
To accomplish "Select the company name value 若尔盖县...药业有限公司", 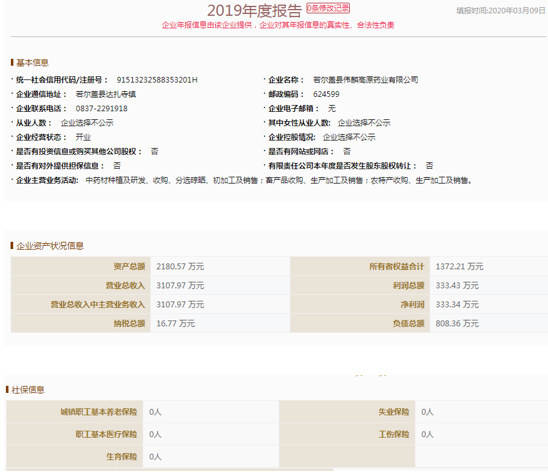I will pyautogui.click(x=366, y=80).
